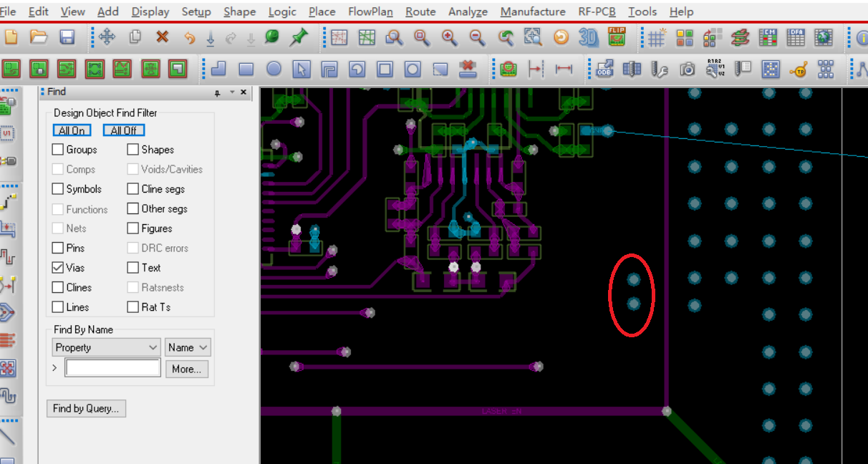Open the Name dropdown in Find By Name
This screenshot has width=868, height=464.
[188, 347]
